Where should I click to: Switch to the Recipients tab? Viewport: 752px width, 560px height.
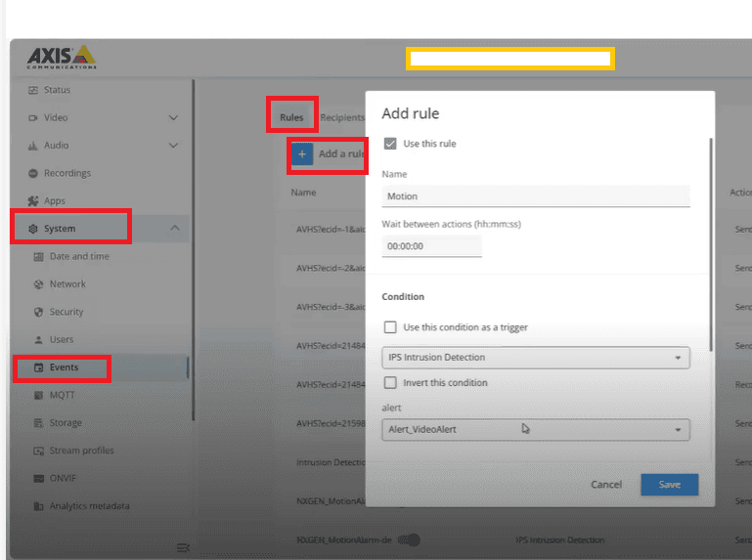point(342,117)
